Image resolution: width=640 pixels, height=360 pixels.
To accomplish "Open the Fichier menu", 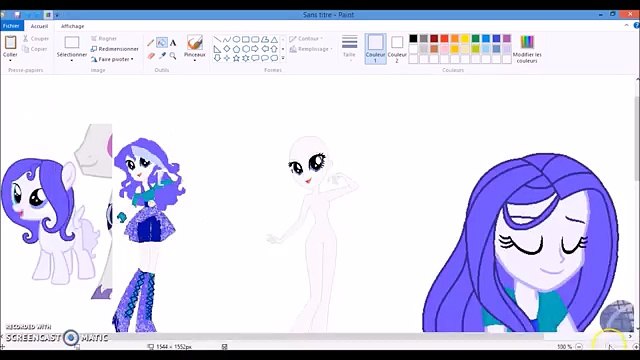I will 11,26.
